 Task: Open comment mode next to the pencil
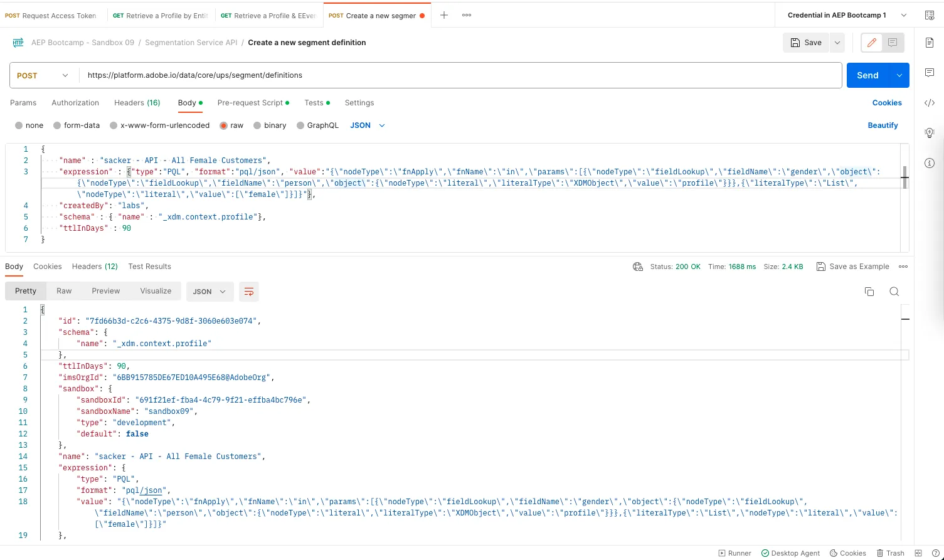pyautogui.click(x=893, y=43)
